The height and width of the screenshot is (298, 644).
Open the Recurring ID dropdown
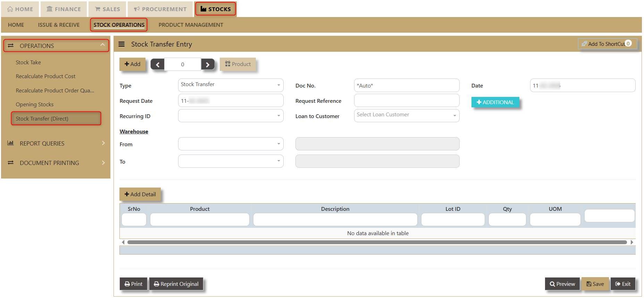tap(231, 116)
